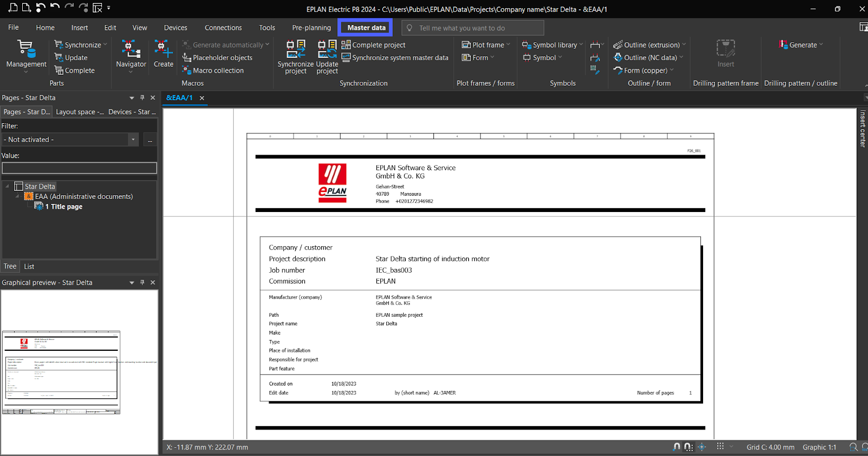Screen dimensions: 868x456
Task: Click Synchronize system master data
Action: (x=395, y=57)
